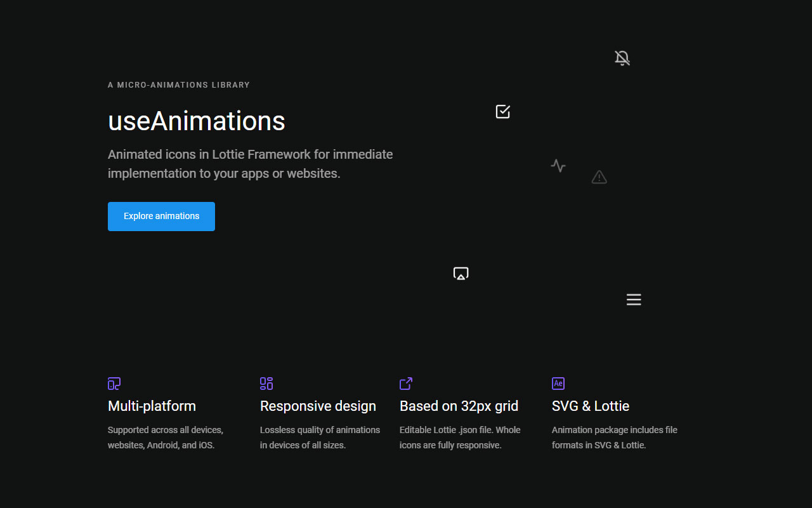
Task: Click the purple Ae icon above SVG & Lottie
Action: coord(558,384)
